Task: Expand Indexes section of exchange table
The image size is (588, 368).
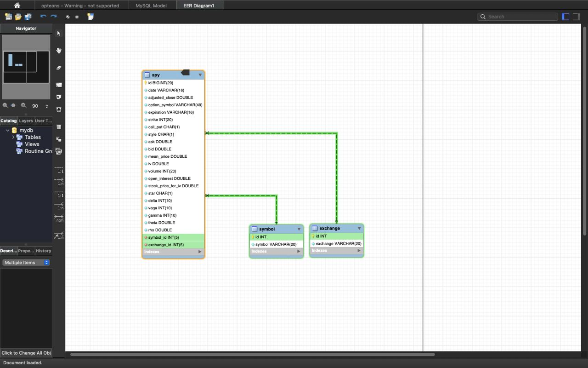Action: click(359, 251)
